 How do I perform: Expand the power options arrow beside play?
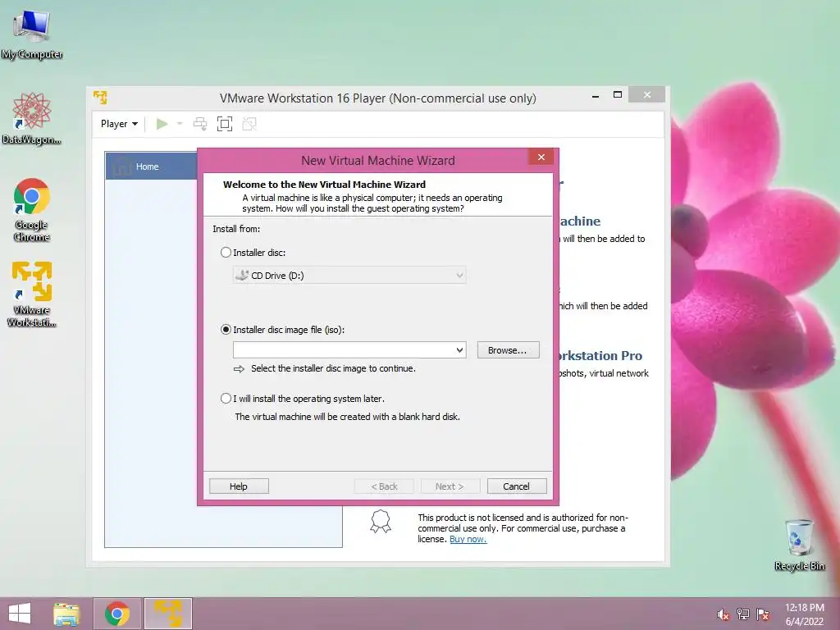[x=180, y=124]
